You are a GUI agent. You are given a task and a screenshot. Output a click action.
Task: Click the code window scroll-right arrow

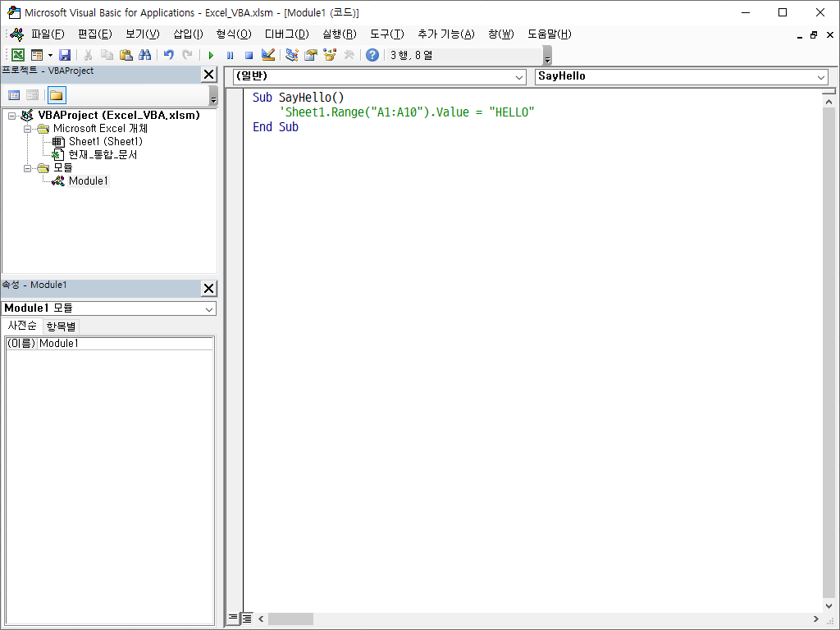tap(815, 619)
